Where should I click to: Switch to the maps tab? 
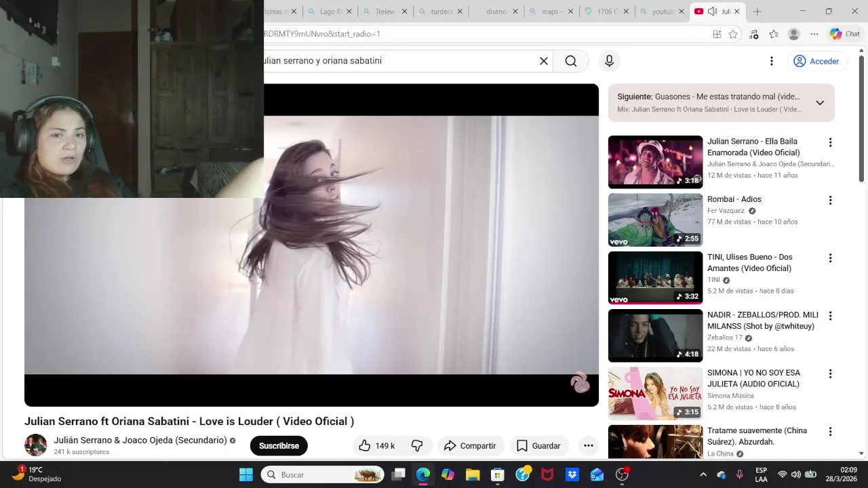coord(551,12)
